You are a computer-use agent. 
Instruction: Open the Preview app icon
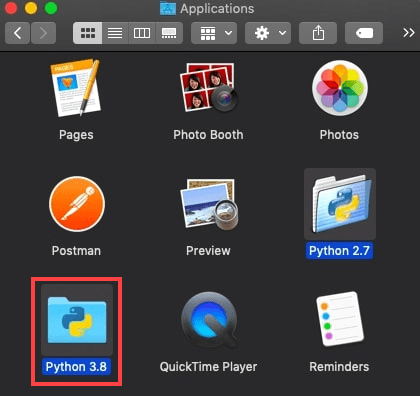pyautogui.click(x=208, y=204)
